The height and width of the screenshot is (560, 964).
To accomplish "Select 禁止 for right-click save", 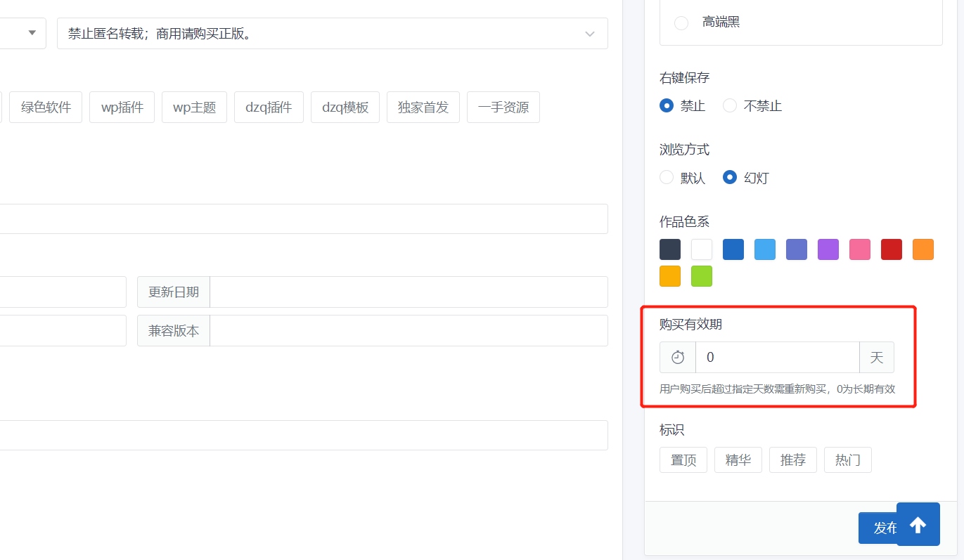I will [667, 106].
